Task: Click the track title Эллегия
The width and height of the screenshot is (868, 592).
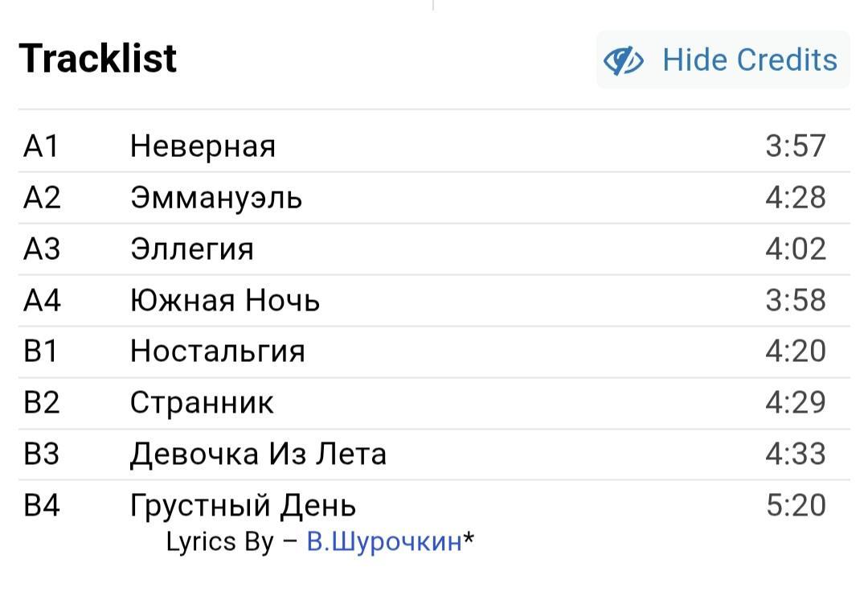Action: coord(192,249)
